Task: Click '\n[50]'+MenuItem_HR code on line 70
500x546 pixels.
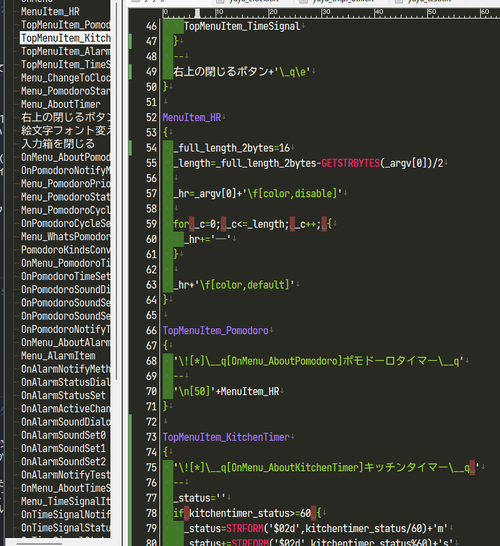Action: [226, 391]
